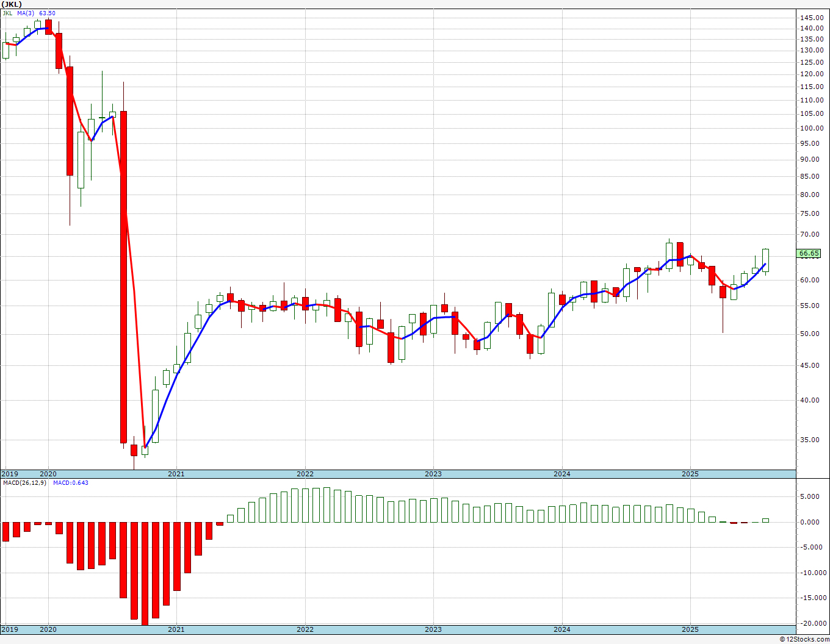Screen dimensions: 830x644
Task: Click the "63.50" moving average value
Action: tap(47, 13)
